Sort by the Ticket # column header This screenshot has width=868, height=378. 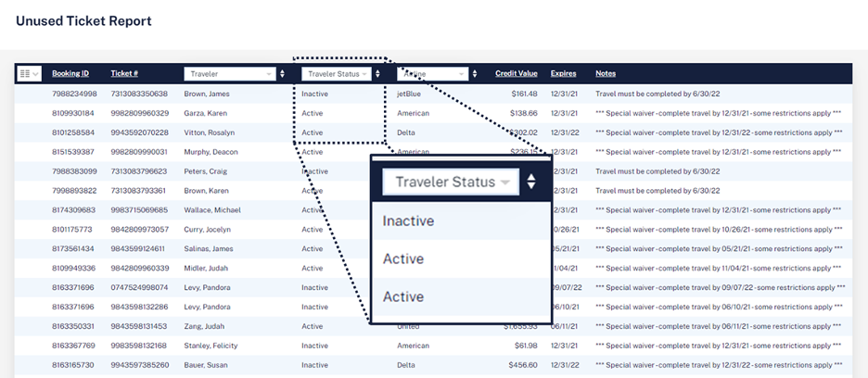124,73
